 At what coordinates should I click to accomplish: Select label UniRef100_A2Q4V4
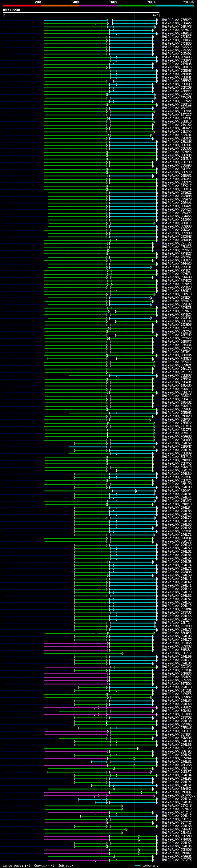(x=177, y=491)
